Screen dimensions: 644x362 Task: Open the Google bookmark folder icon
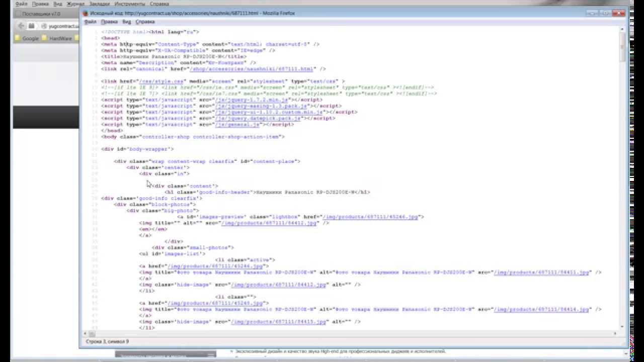(18, 38)
